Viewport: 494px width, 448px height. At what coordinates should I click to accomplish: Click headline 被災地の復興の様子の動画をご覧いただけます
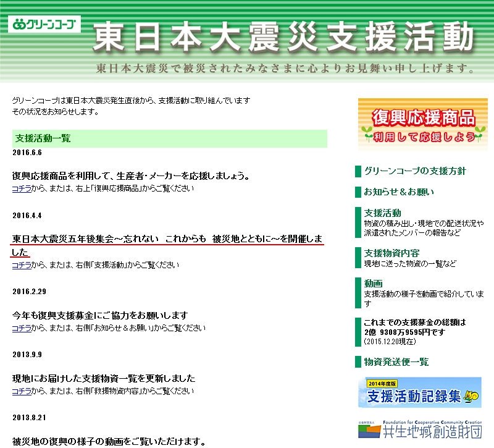pyautogui.click(x=109, y=441)
